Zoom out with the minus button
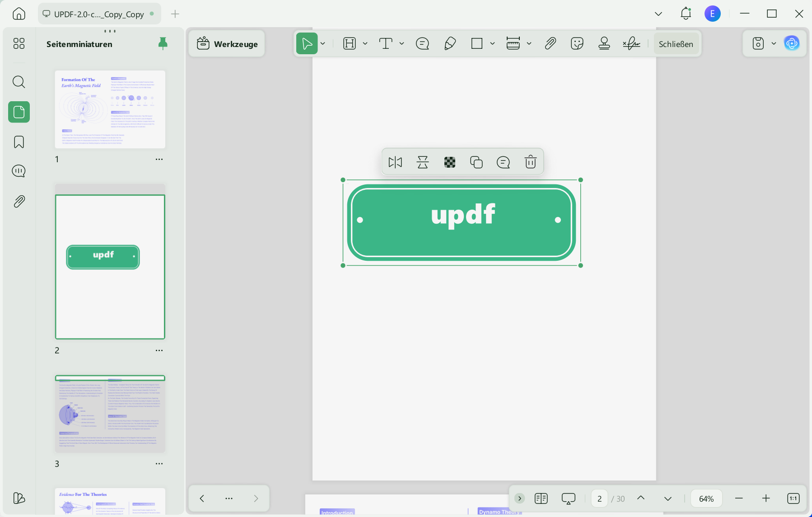Image resolution: width=812 pixels, height=517 pixels. pos(739,498)
